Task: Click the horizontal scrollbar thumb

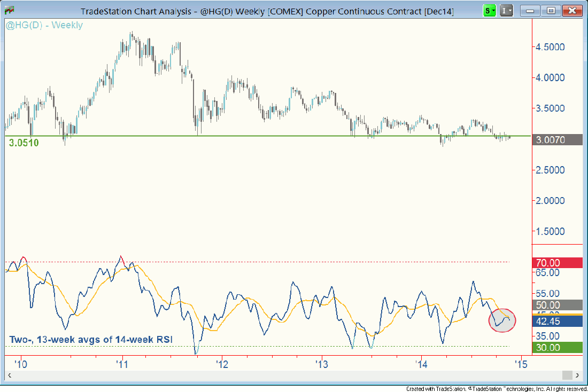Action: coord(568,375)
